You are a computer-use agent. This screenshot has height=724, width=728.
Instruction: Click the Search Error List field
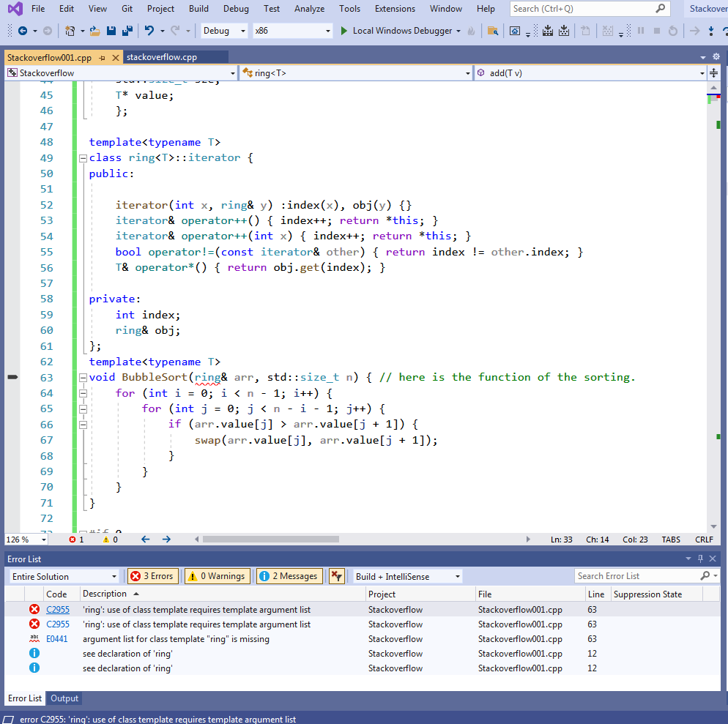pyautogui.click(x=637, y=576)
